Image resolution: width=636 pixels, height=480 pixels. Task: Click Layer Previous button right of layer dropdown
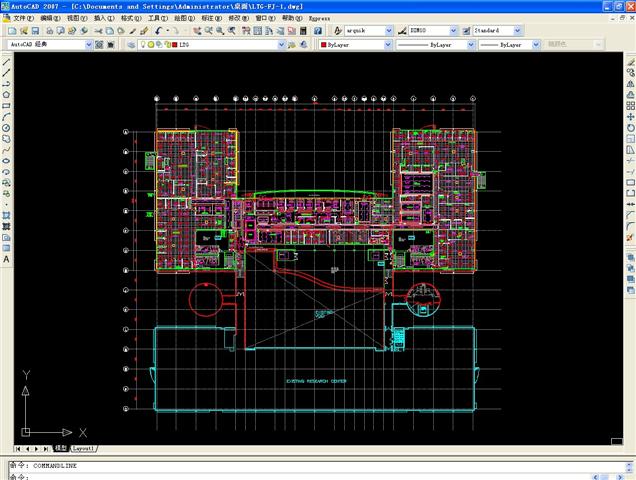(x=303, y=45)
